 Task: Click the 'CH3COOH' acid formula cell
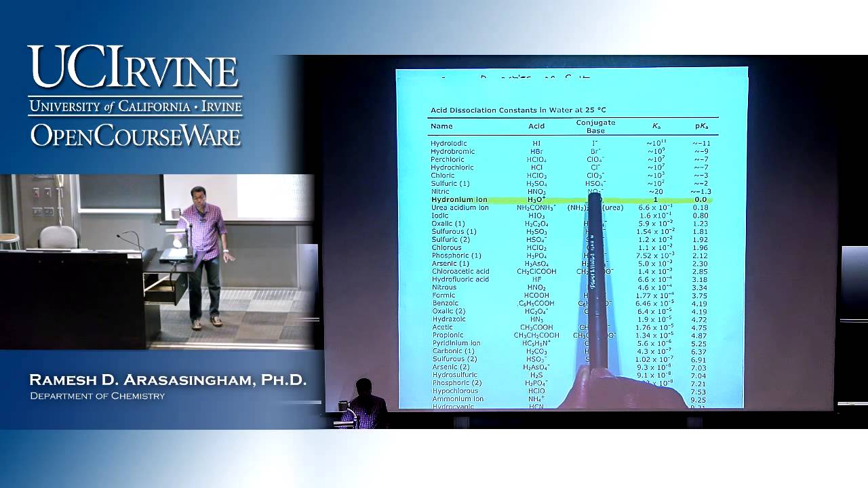(536, 327)
